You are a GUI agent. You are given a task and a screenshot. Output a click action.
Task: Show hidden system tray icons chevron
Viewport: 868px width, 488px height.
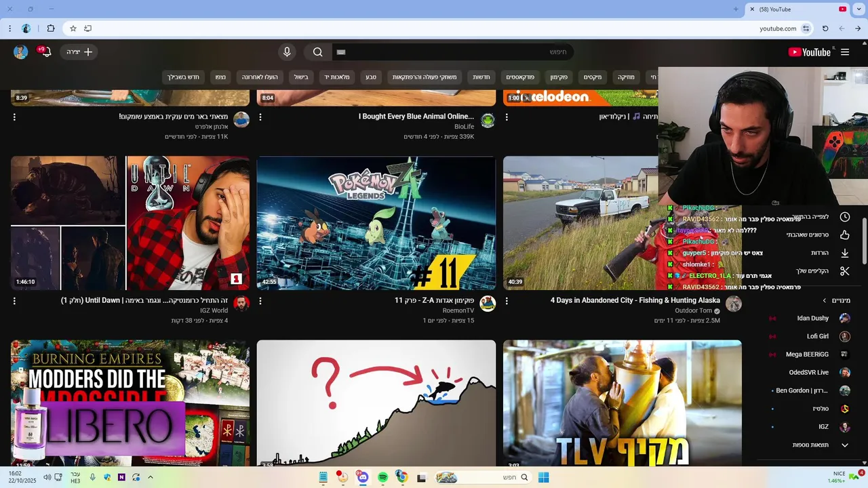(x=150, y=477)
